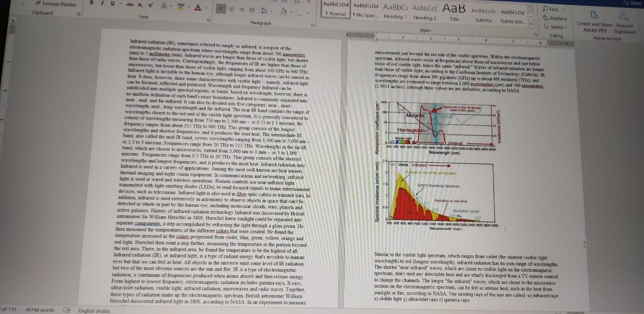Apply the Subtitle style
Screen dimensions: 644x314
click(x=484, y=15)
